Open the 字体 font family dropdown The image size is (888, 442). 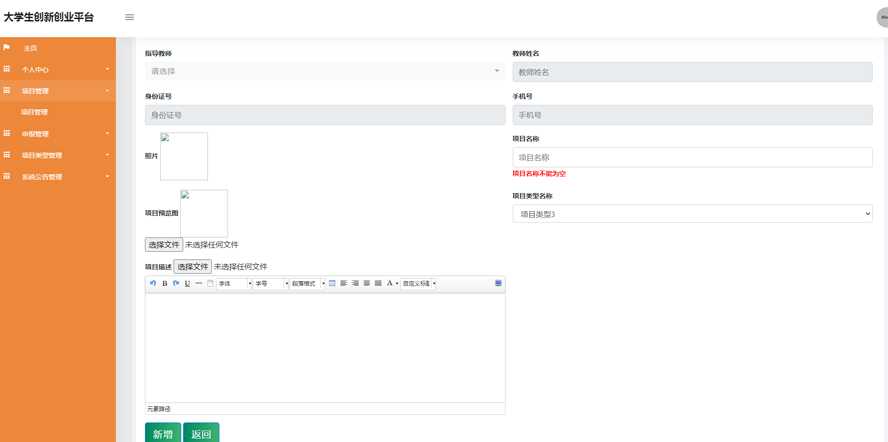point(234,283)
